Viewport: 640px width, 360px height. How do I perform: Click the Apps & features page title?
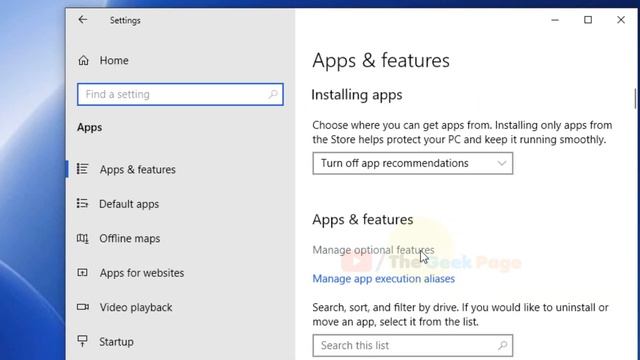pyautogui.click(x=381, y=60)
